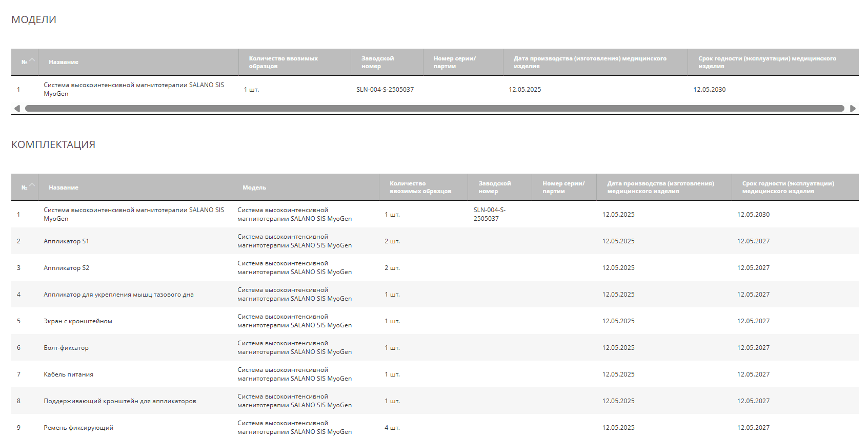Click right scroll arrow under Модели table
The height and width of the screenshot is (439, 868).
(x=853, y=109)
